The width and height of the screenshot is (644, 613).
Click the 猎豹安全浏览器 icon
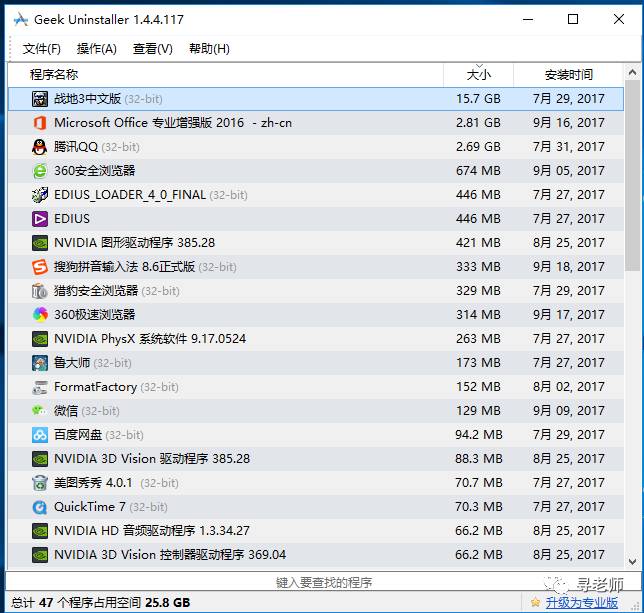pos(40,291)
